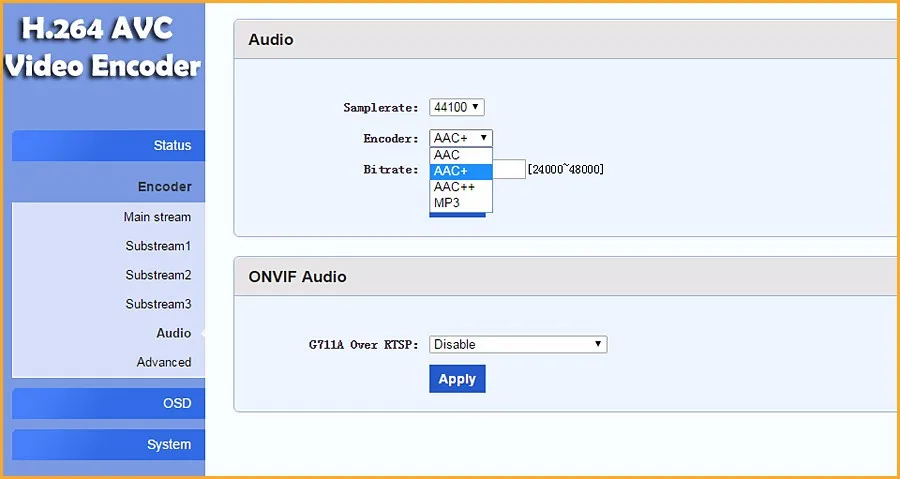Open the System menu section

point(108,445)
